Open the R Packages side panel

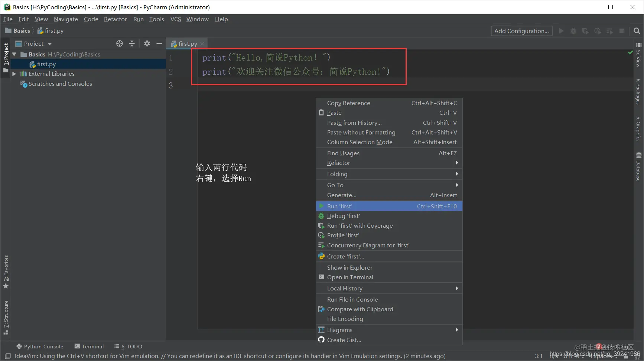pos(638,91)
